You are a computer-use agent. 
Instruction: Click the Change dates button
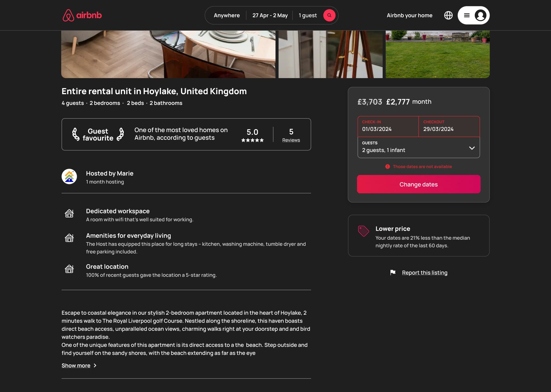pos(419,184)
